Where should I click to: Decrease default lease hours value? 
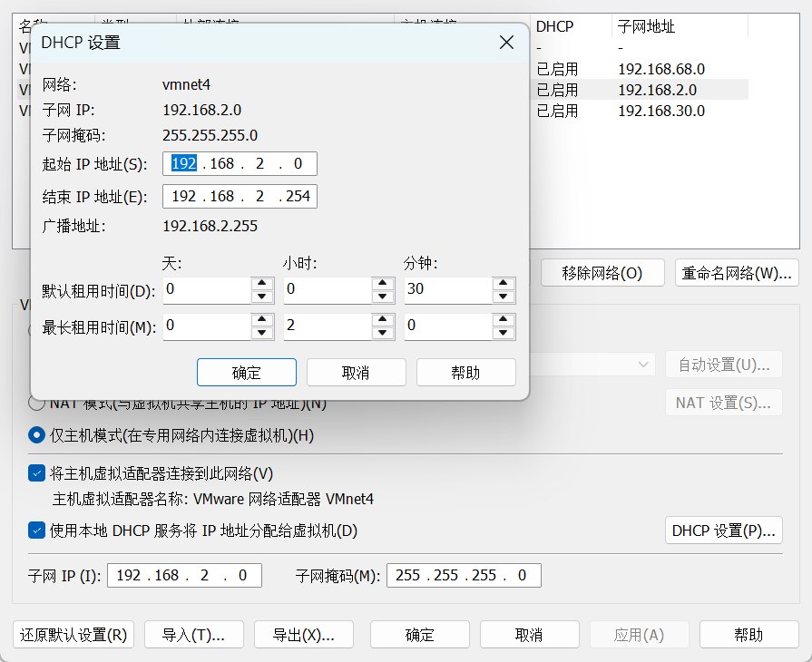point(382,297)
